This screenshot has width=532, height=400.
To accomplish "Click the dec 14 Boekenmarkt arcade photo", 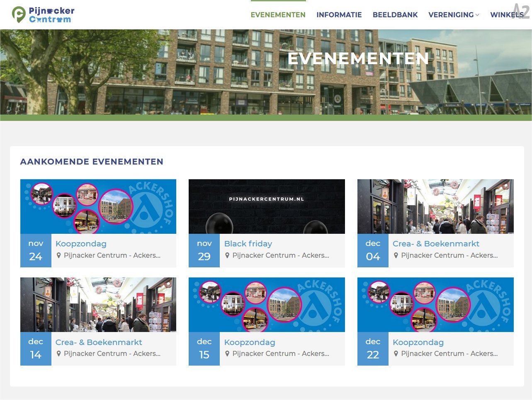I will click(x=98, y=305).
